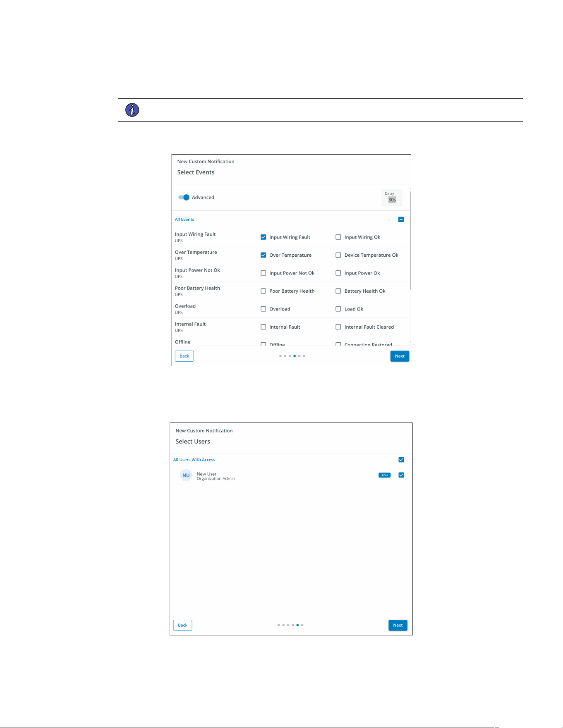Click the active step dot in Select Events
Viewport: 563px width, 728px height.
tap(295, 356)
